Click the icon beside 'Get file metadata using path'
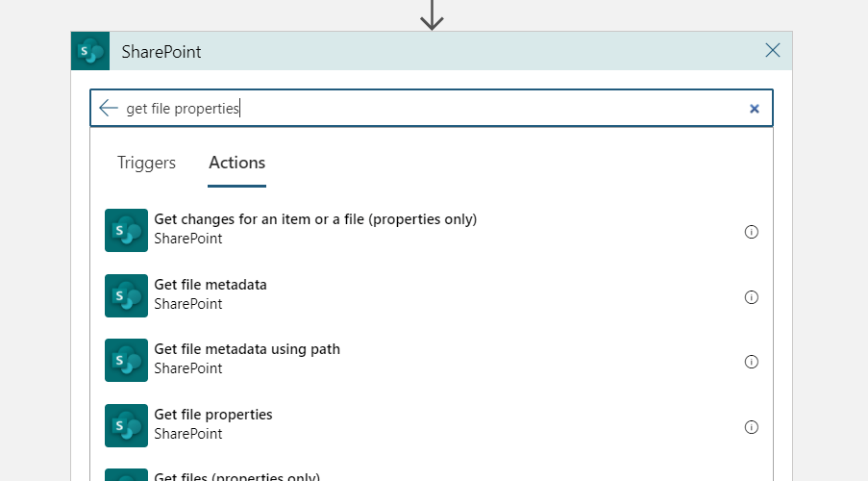This screenshot has height=481, width=868. (x=126, y=360)
